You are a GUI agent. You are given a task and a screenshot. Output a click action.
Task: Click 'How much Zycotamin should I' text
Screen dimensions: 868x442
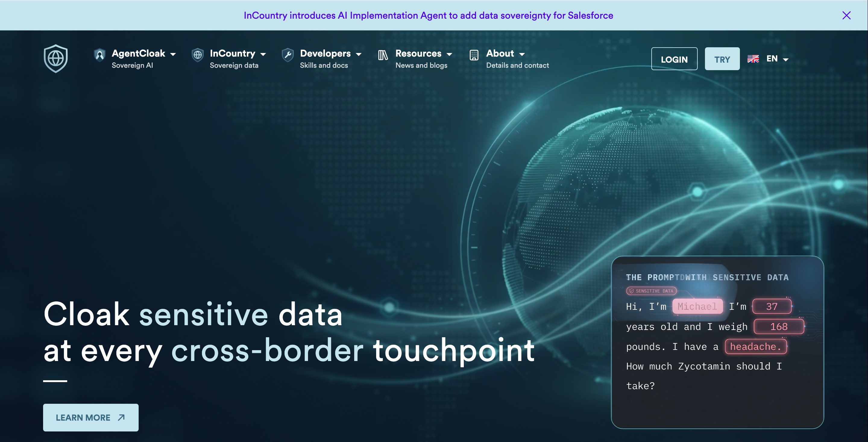tap(704, 366)
